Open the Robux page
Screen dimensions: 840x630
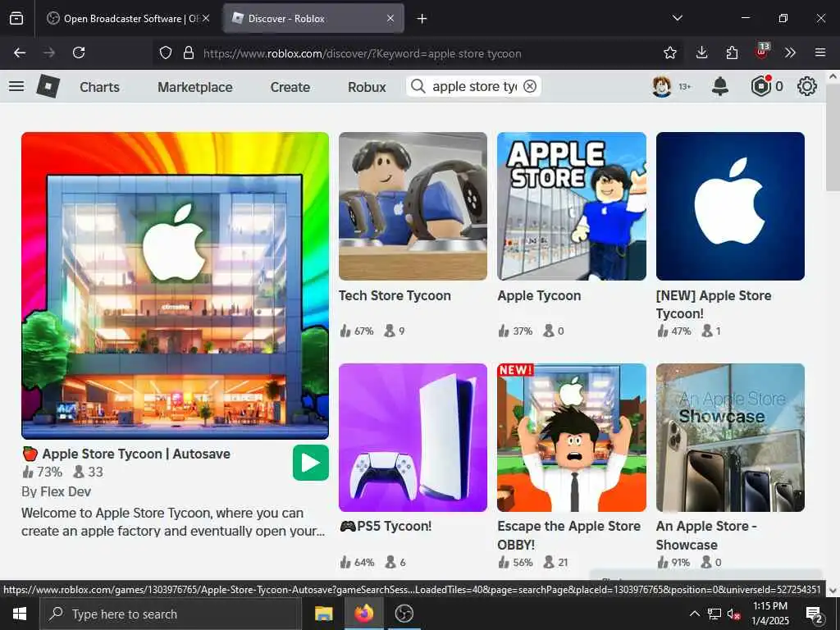coord(367,87)
